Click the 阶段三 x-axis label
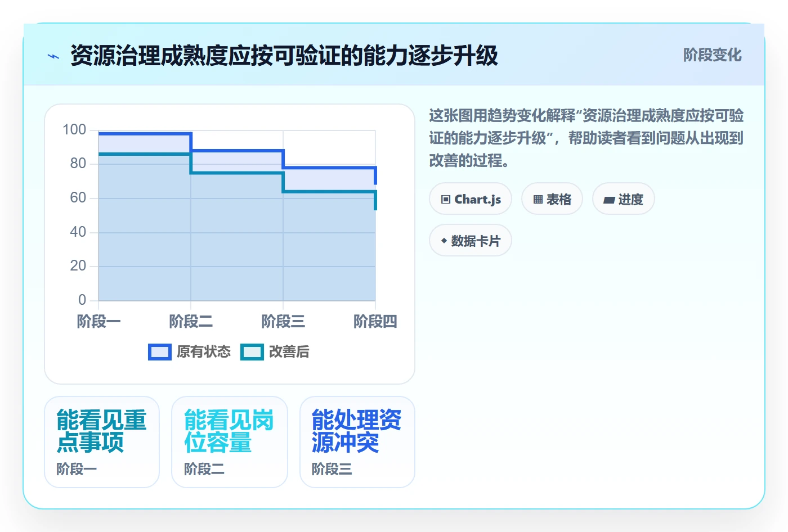 (x=283, y=322)
